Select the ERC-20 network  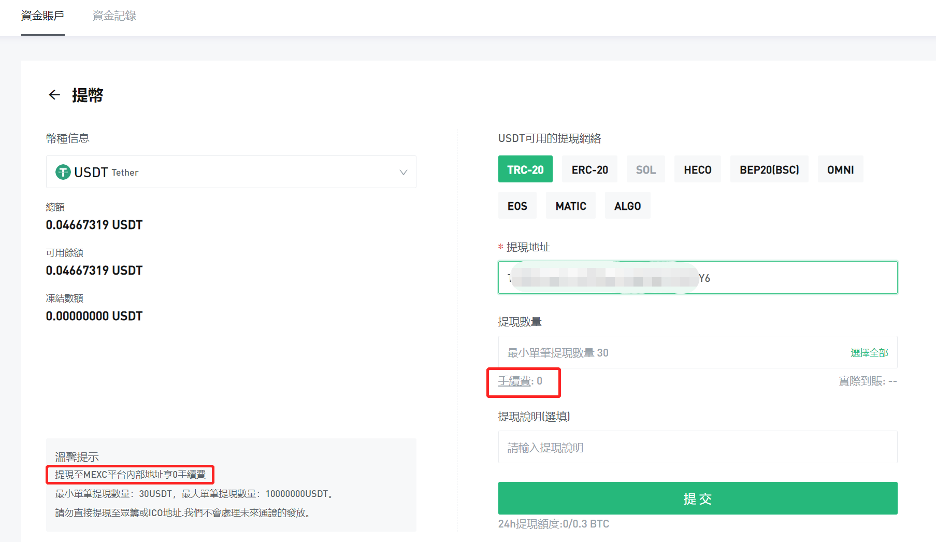(590, 170)
